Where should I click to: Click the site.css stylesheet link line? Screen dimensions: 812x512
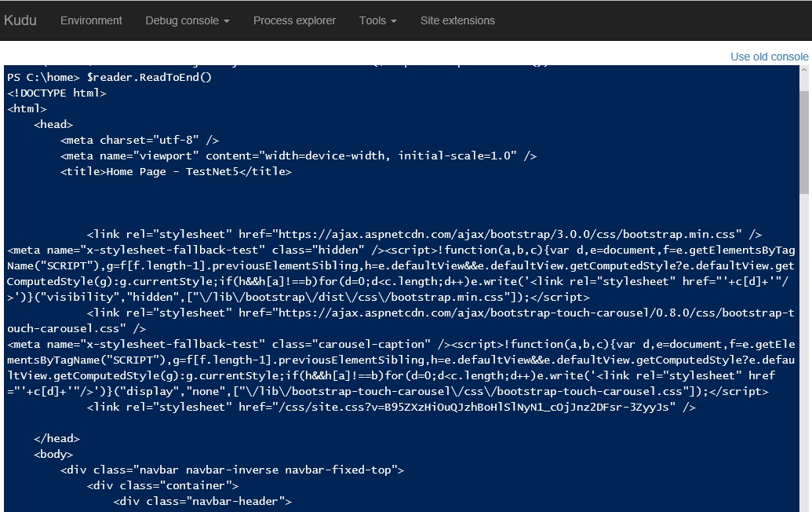point(391,408)
